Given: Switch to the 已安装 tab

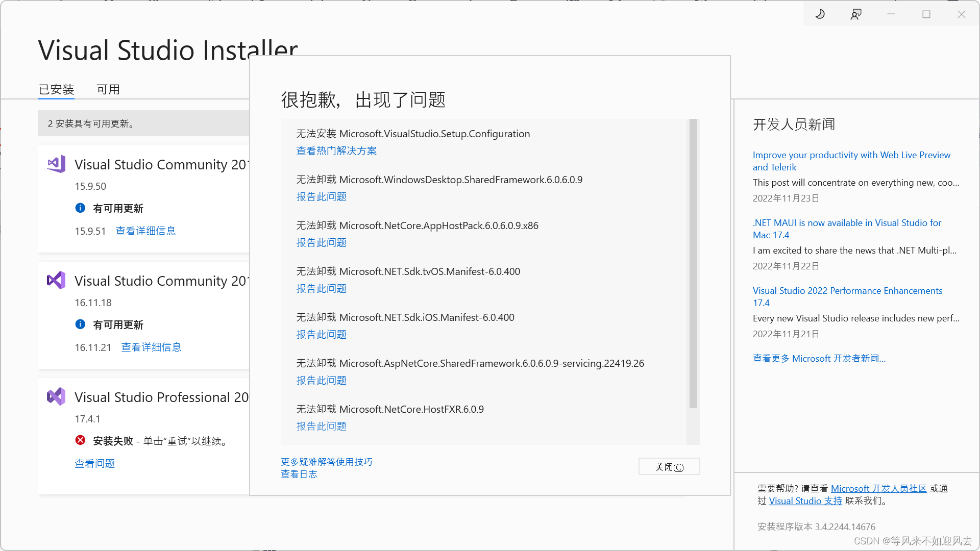Looking at the screenshot, I should (56, 89).
